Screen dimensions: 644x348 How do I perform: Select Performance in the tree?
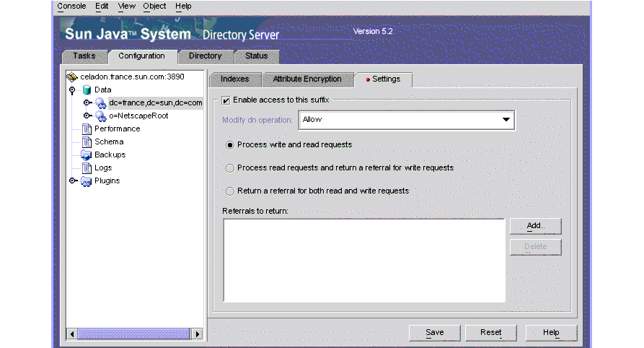(118, 129)
